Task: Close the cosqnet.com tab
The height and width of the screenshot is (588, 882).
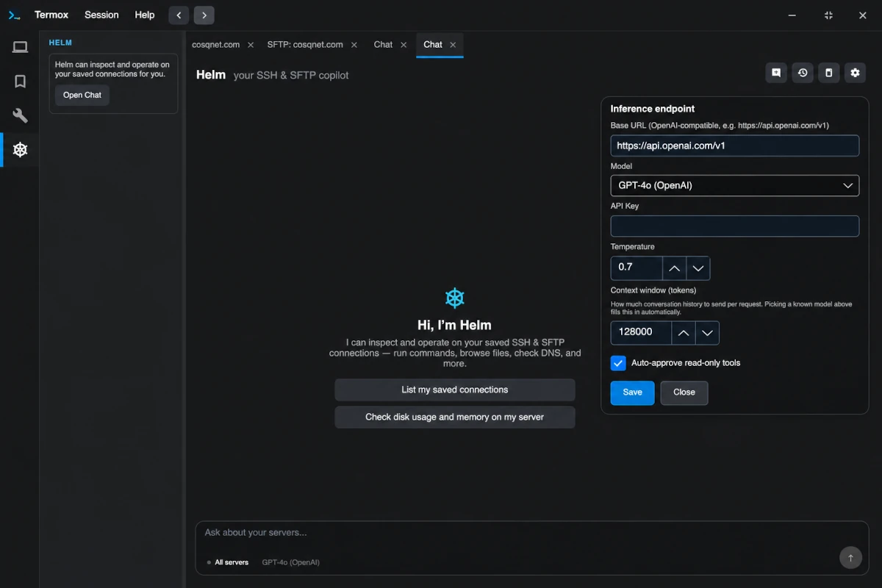Action: coord(251,45)
